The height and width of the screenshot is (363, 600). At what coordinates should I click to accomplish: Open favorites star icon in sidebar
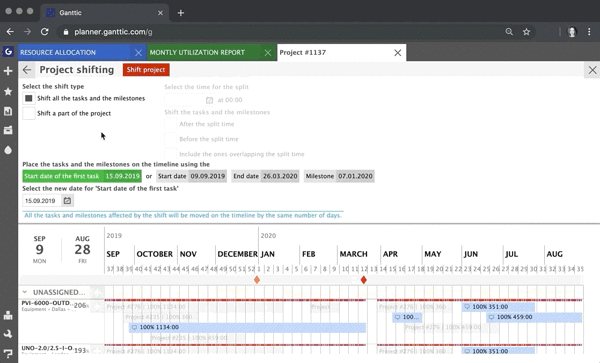(8, 91)
